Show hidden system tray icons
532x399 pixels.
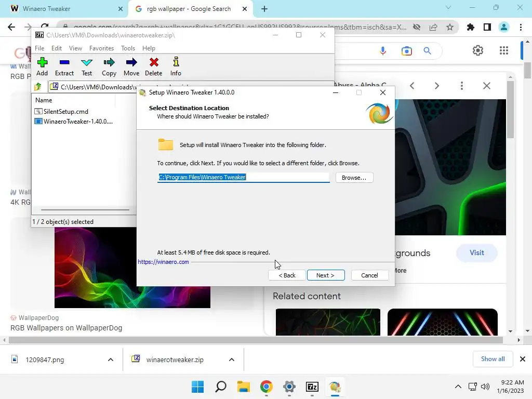[458, 387]
